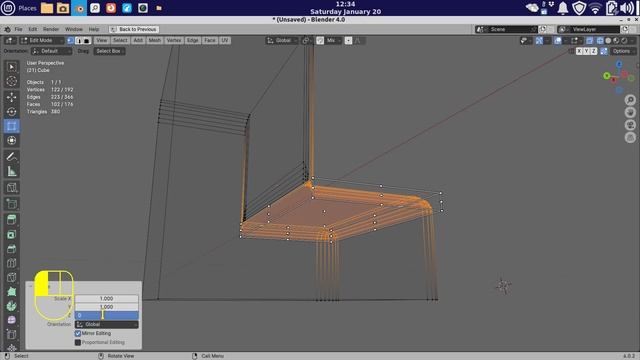Click Back to Previous button
Screen dimensions: 640x360
pyautogui.click(x=134, y=29)
